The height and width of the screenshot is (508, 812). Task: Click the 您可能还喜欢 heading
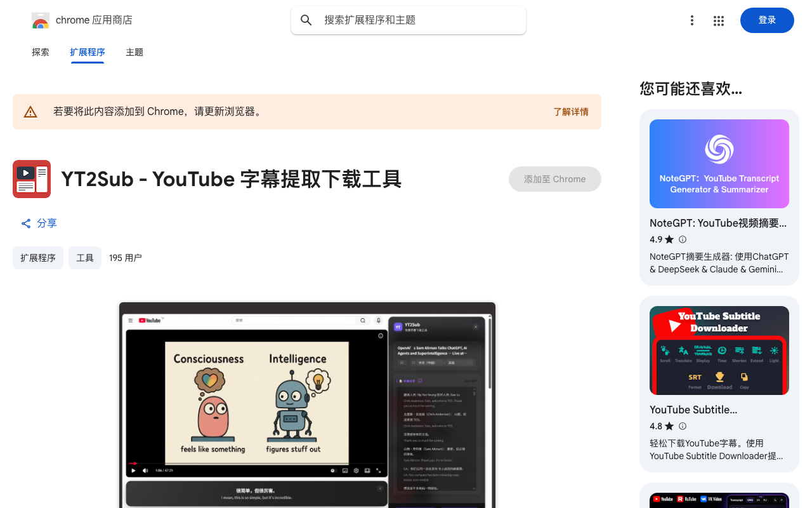pyautogui.click(x=691, y=89)
